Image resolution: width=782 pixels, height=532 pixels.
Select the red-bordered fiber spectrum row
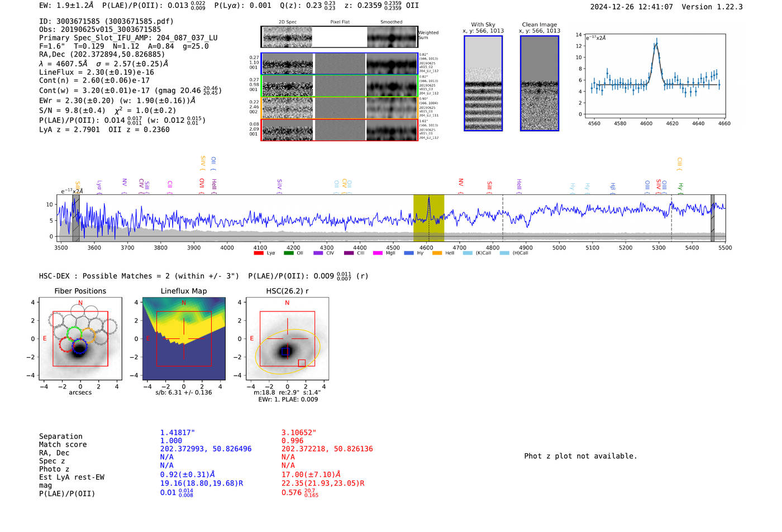pyautogui.click(x=339, y=130)
